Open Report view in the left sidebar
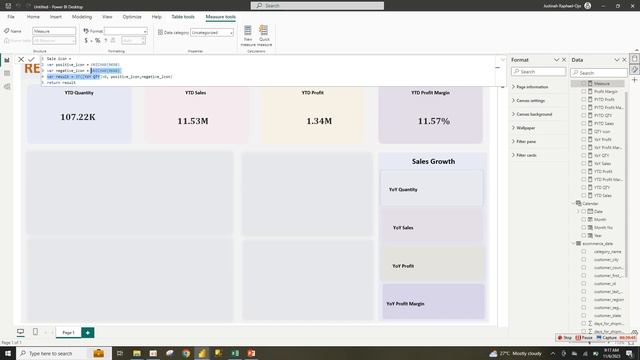The height and width of the screenshot is (360, 640). (x=7, y=60)
